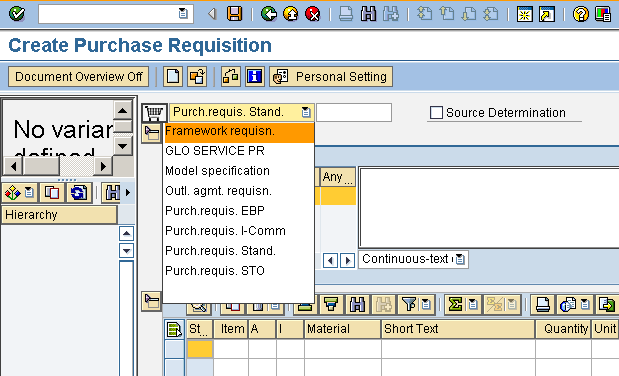The image size is (619, 376).
Task: Click the green Back arrow icon
Action: pyautogui.click(x=269, y=14)
